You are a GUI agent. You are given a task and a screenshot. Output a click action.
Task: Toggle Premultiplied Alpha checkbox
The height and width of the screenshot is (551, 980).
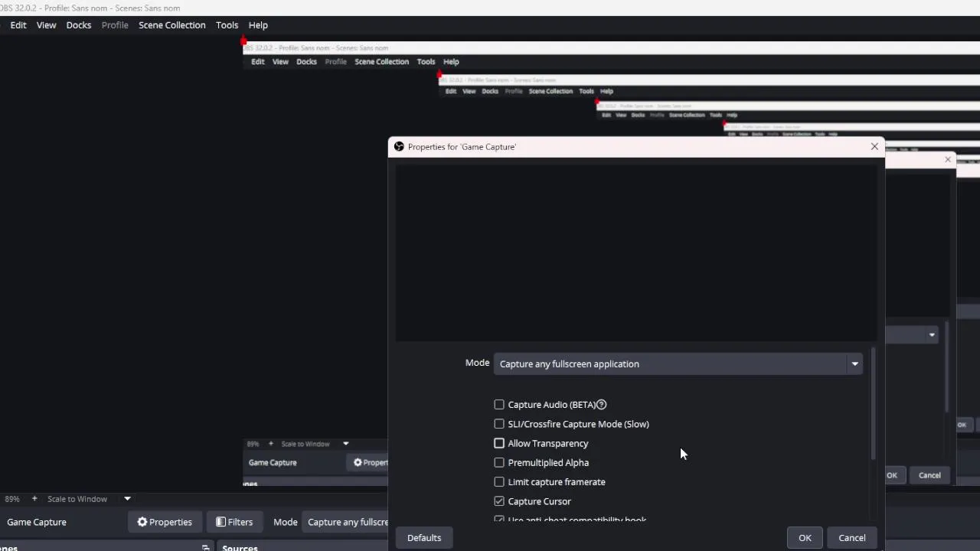499,462
